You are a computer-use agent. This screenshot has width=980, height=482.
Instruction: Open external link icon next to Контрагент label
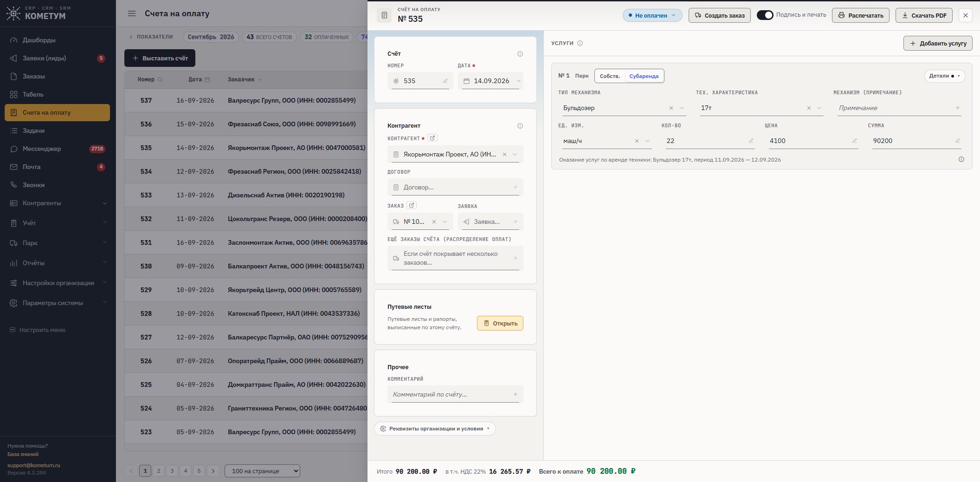click(x=432, y=138)
